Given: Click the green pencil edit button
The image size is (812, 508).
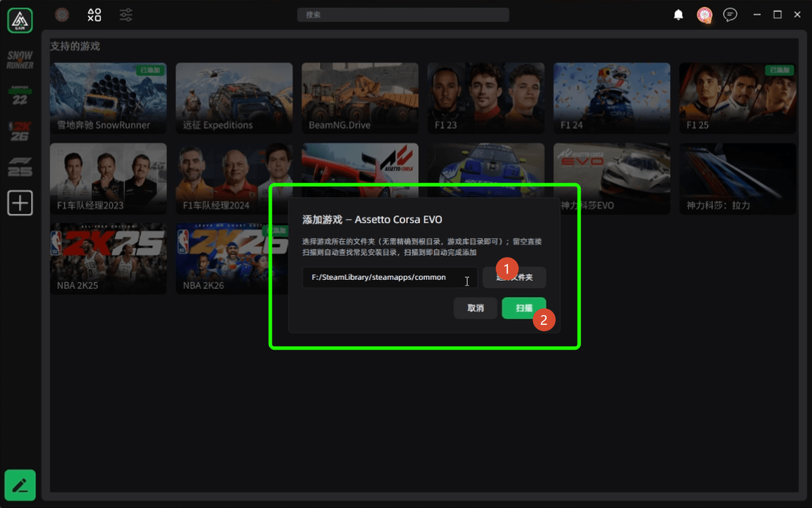Looking at the screenshot, I should [x=20, y=485].
